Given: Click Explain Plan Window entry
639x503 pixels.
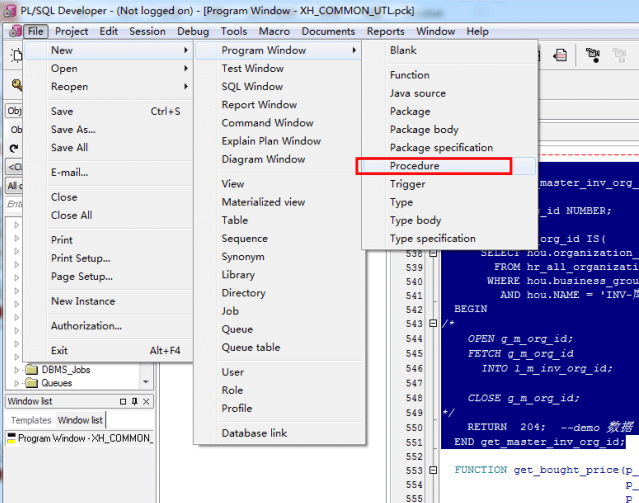Looking at the screenshot, I should (x=278, y=141).
